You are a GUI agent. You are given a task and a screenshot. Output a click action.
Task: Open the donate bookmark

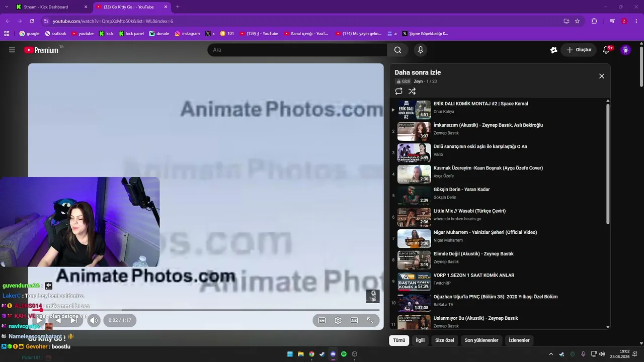(x=159, y=34)
